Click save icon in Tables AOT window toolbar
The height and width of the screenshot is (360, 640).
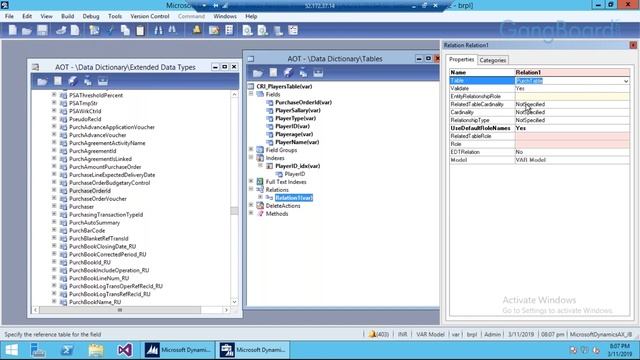click(x=318, y=73)
